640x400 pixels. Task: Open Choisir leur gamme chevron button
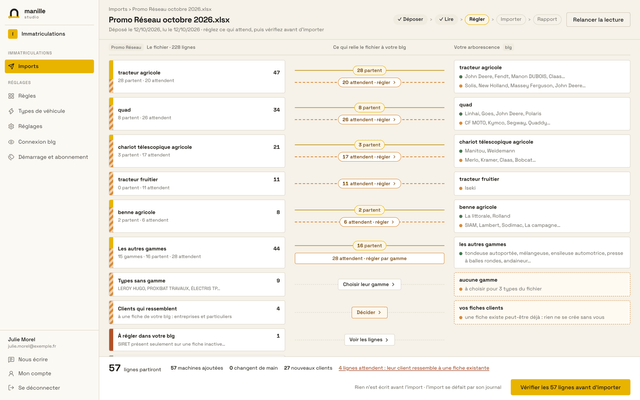point(369,284)
